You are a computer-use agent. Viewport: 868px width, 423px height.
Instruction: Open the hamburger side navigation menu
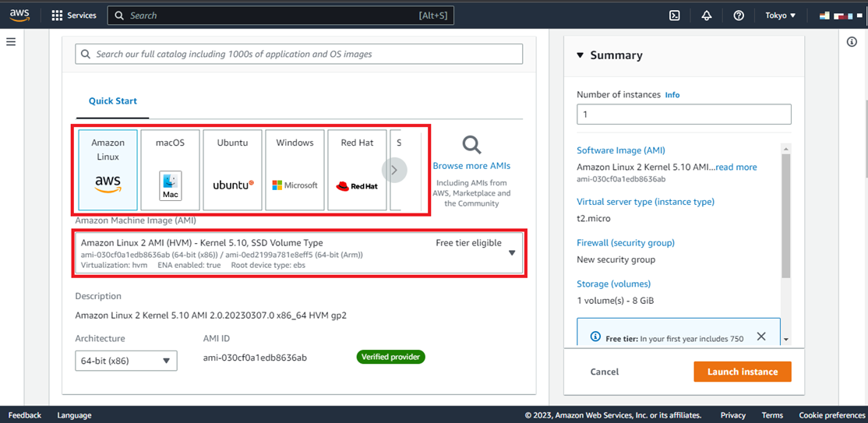click(x=10, y=41)
